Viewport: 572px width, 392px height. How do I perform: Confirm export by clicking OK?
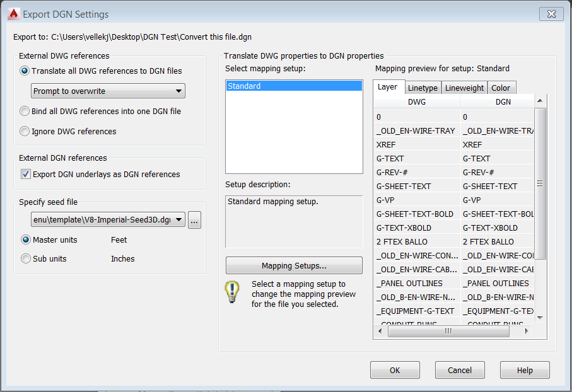click(x=395, y=370)
